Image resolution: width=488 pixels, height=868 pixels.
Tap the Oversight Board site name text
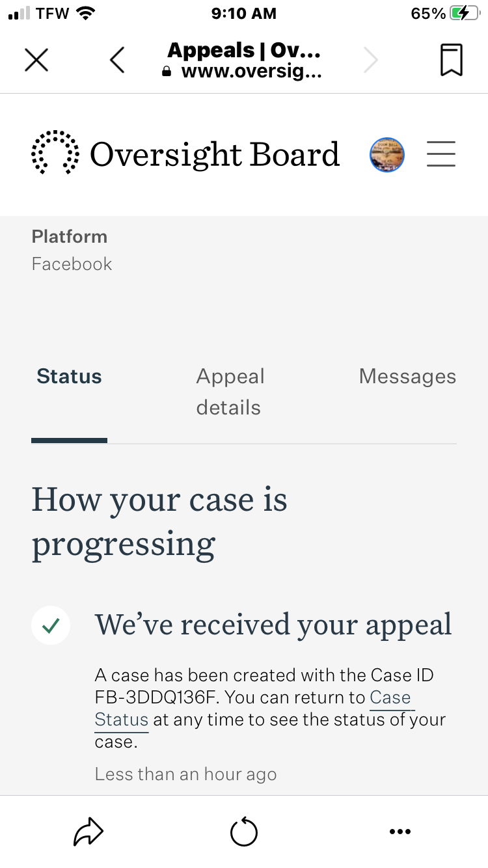215,155
